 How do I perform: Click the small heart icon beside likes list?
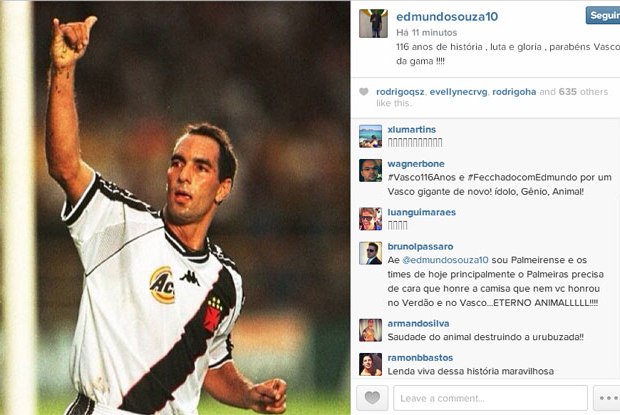[x=363, y=92]
